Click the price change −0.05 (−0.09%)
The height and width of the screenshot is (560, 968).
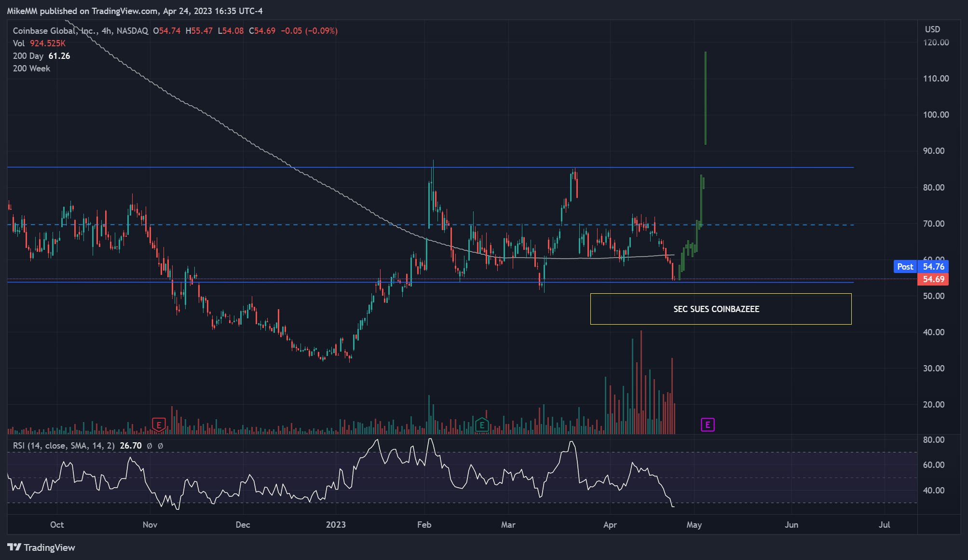pos(309,31)
